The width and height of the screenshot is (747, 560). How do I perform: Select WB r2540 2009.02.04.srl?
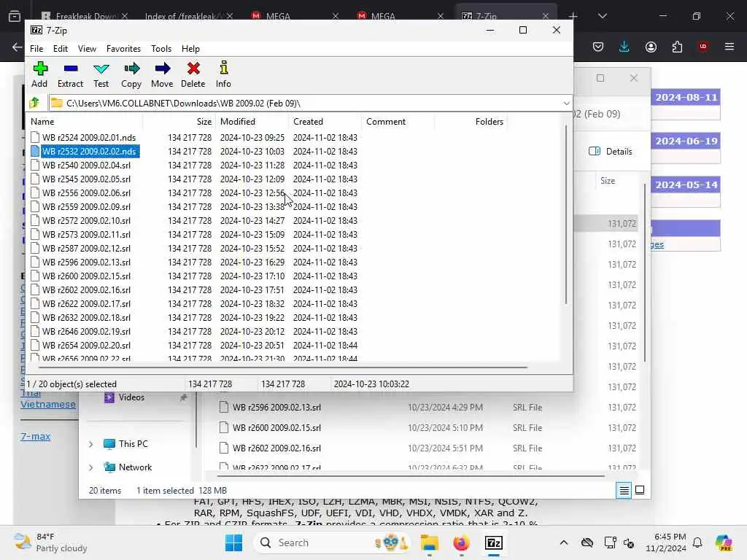[x=86, y=166]
